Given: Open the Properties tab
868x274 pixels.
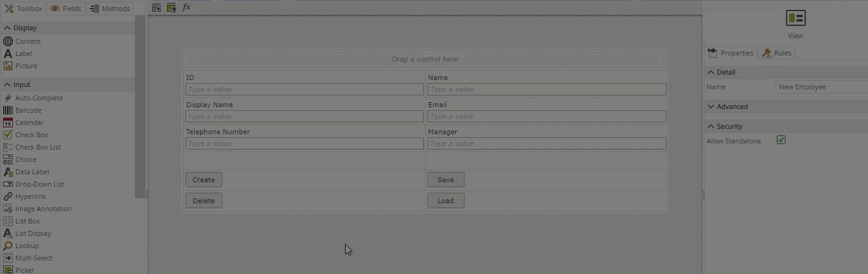Looking at the screenshot, I should click(x=731, y=53).
